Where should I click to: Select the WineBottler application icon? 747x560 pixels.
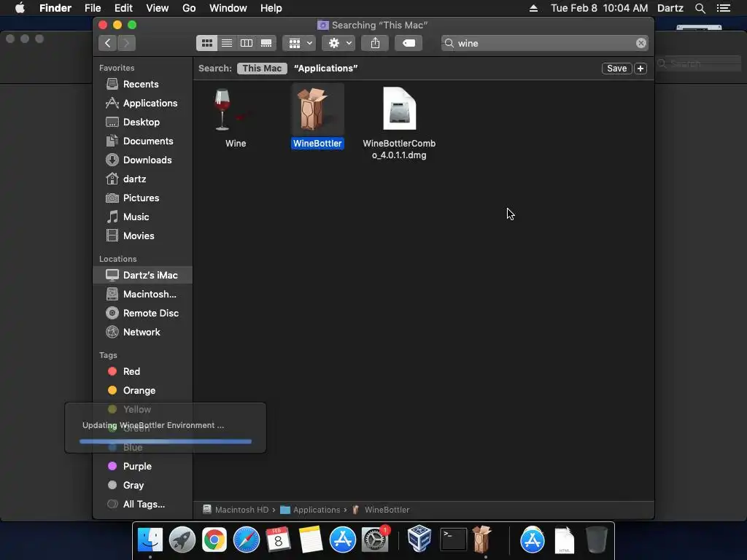[317, 110]
